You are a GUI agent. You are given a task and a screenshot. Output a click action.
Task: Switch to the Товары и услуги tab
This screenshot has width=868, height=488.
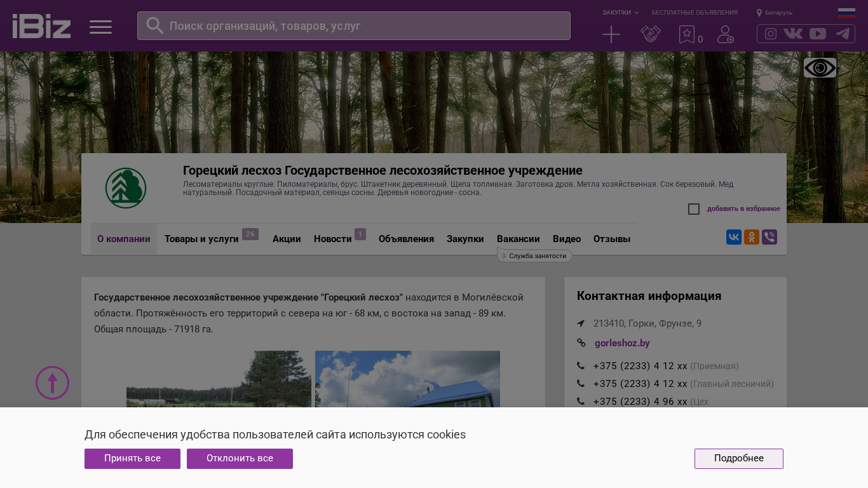click(201, 239)
